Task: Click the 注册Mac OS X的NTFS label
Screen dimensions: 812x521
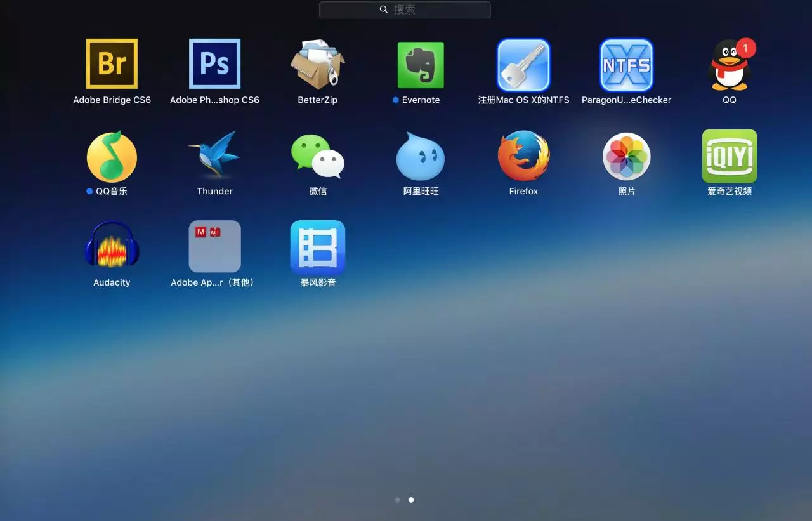Action: pos(523,100)
